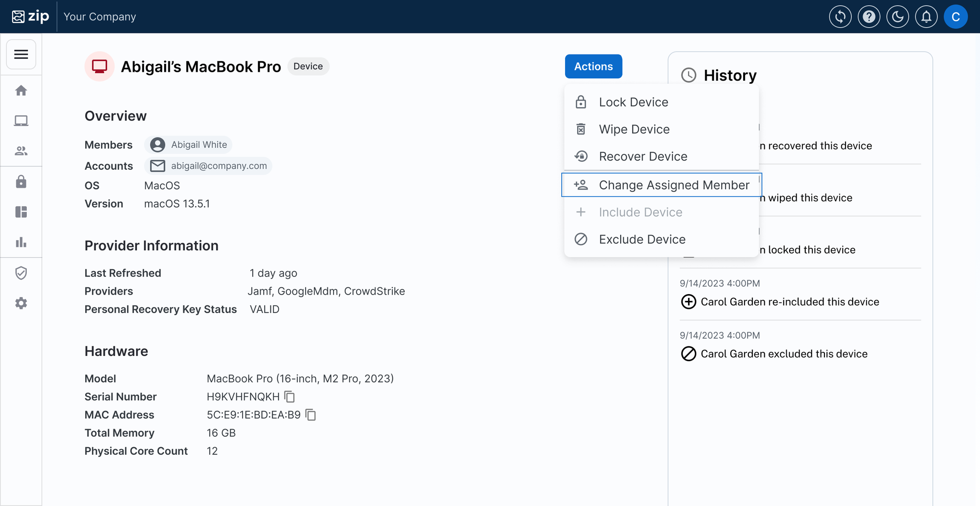This screenshot has width=980, height=506.
Task: Open the help question mark icon
Action: point(869,17)
